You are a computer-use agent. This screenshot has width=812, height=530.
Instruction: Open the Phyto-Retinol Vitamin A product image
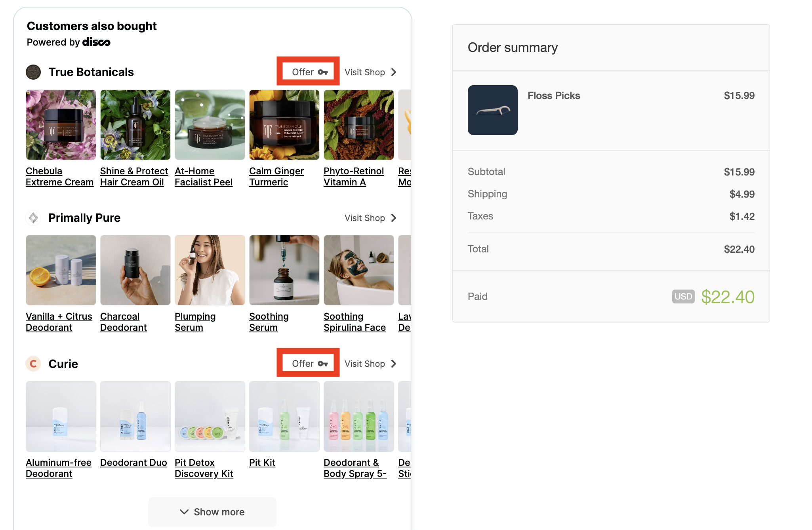tap(359, 125)
